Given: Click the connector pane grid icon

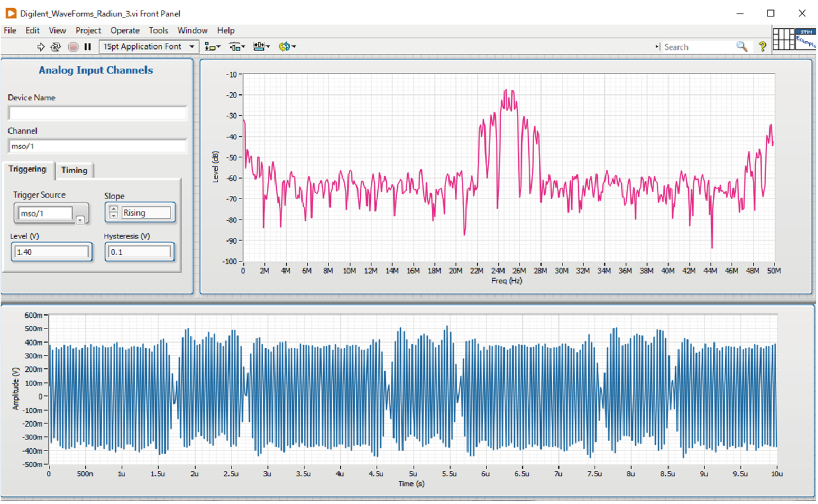Looking at the screenshot, I should tap(783, 39).
